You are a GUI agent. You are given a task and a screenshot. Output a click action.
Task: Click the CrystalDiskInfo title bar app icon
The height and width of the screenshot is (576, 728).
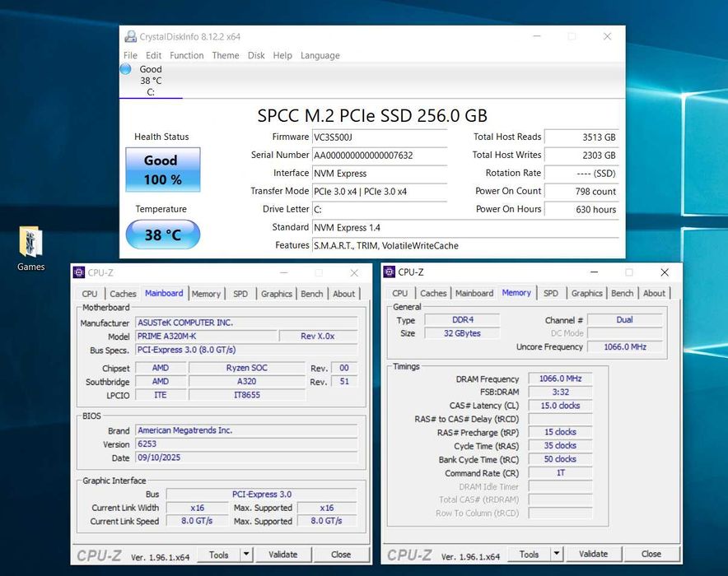[130, 37]
